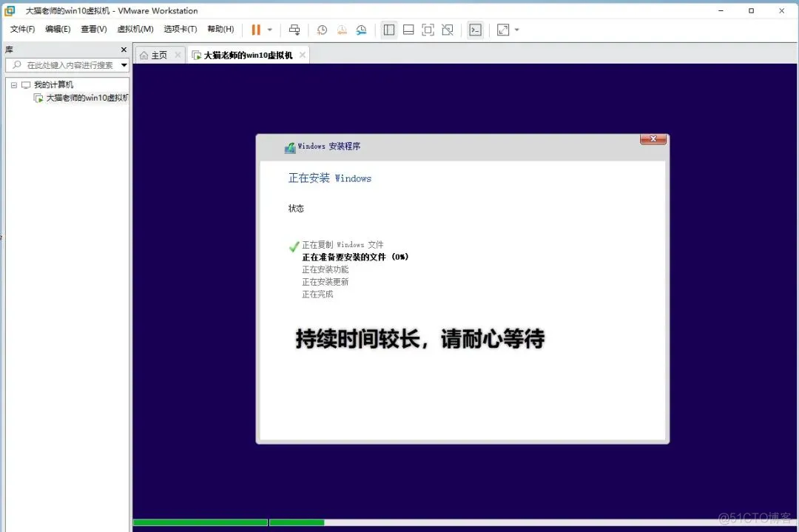Enter full screen mode via toolbar icon
The width and height of the screenshot is (799, 532).
click(x=428, y=30)
